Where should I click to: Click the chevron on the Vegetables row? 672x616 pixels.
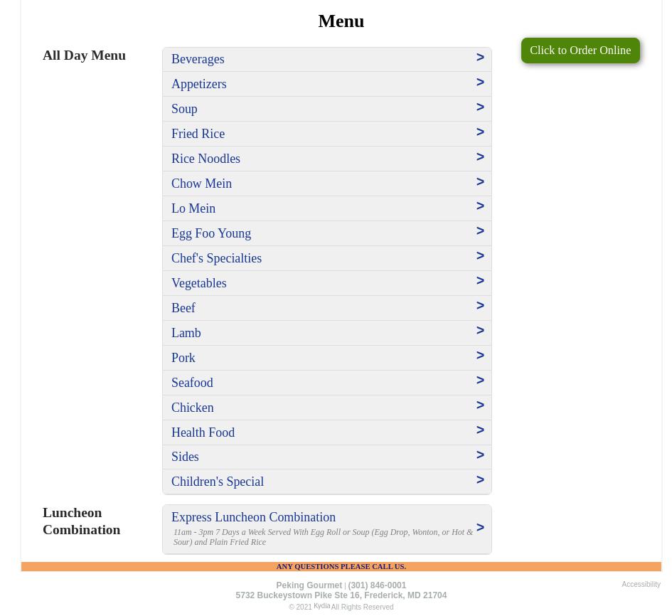(480, 281)
